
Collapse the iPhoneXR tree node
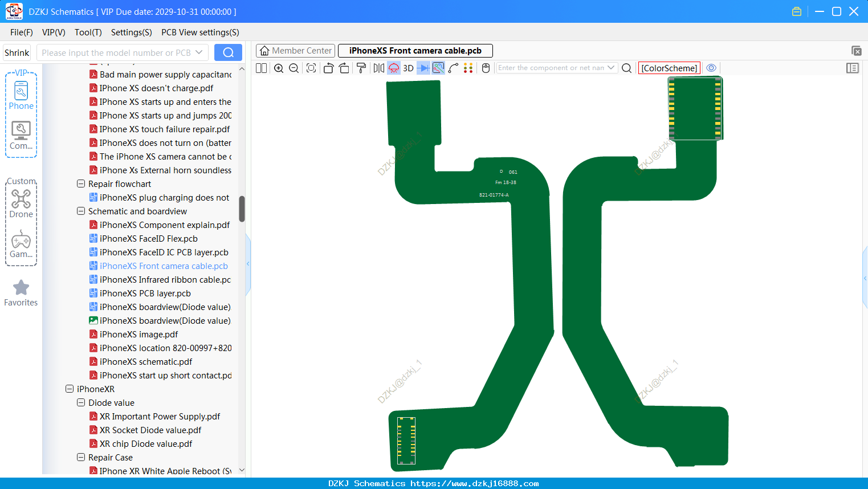click(x=70, y=389)
